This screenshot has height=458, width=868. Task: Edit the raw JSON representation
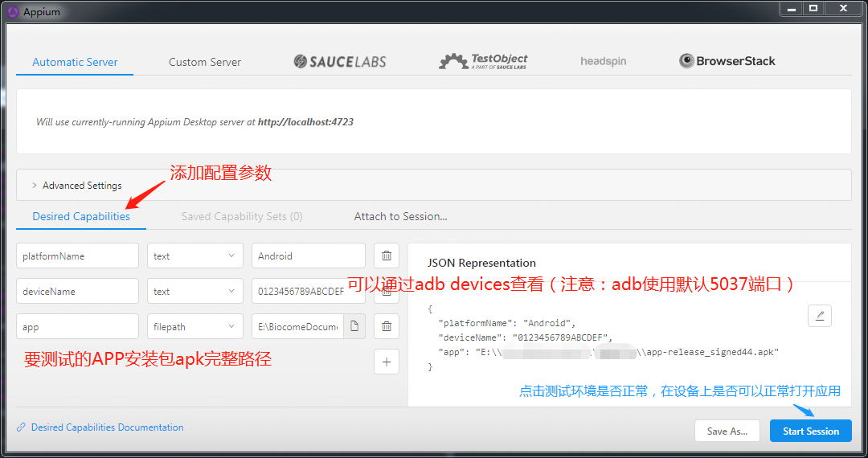820,316
